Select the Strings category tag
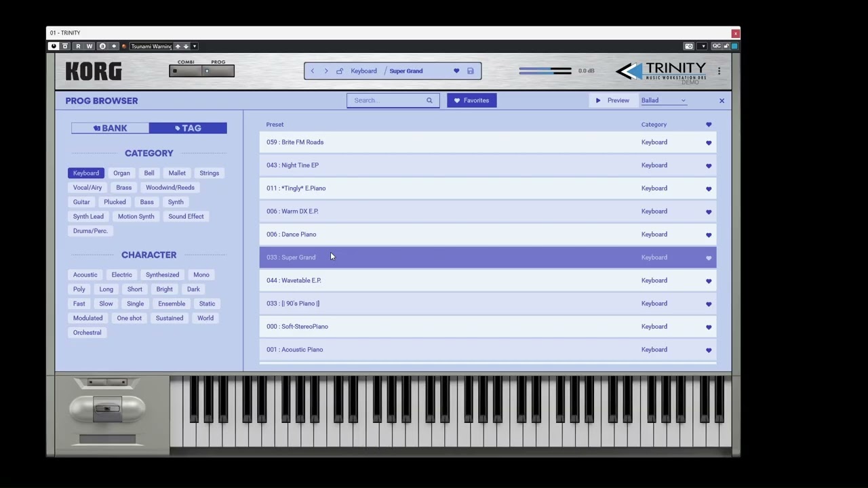Screen dimensions: 868x488 [x=209, y=173]
